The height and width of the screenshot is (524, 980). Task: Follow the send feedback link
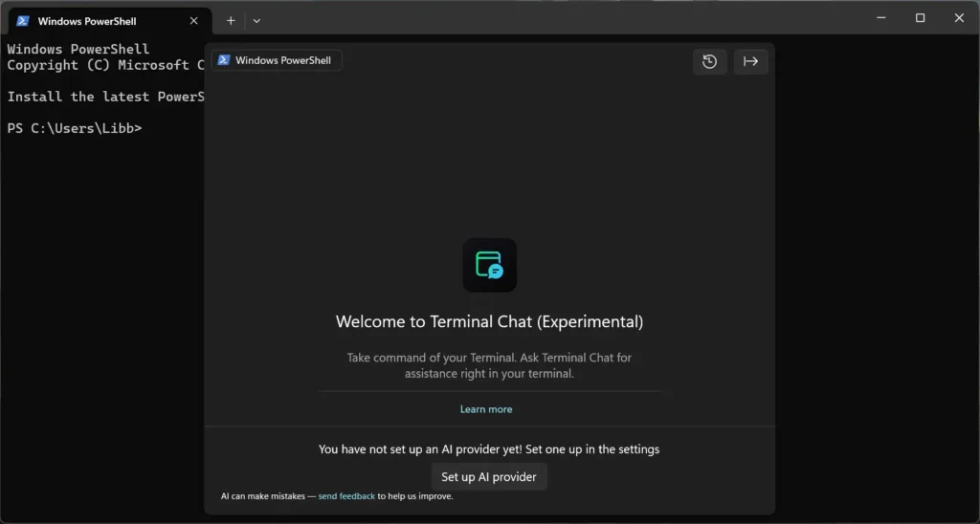tap(346, 496)
